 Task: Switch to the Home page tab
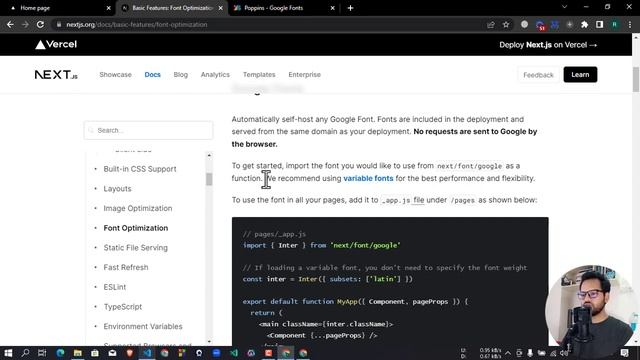pyautogui.click(x=59, y=8)
